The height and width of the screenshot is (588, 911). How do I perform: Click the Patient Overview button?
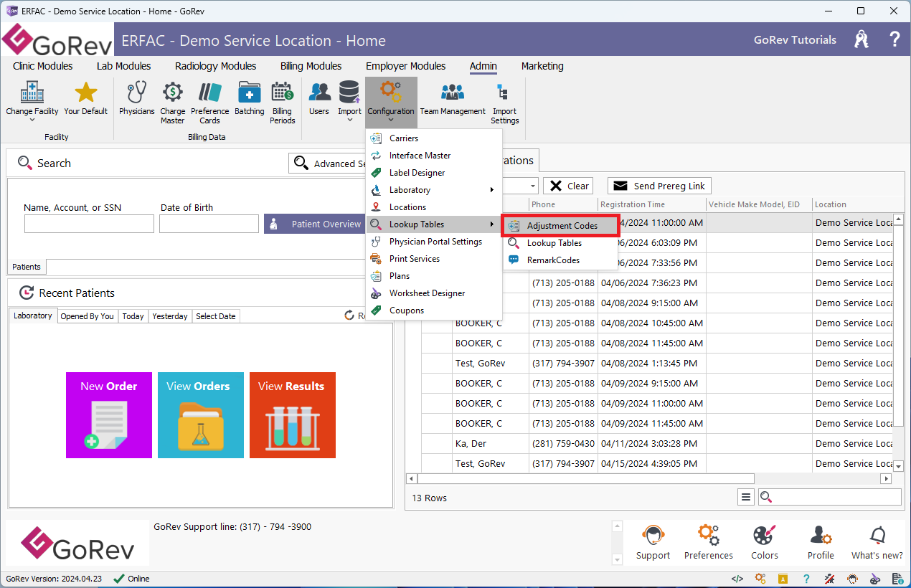point(314,224)
